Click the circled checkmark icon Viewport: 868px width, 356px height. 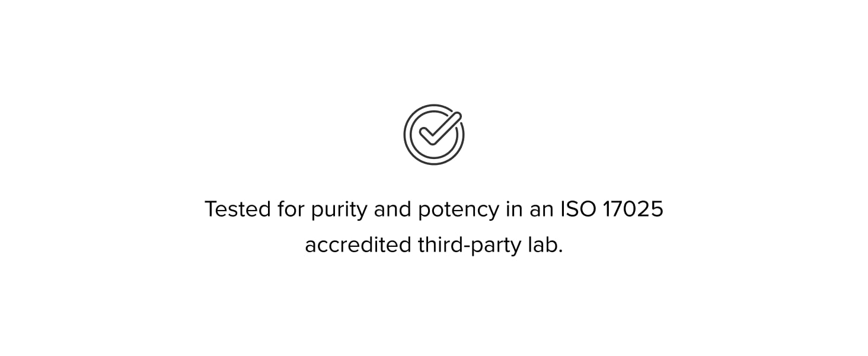(x=434, y=135)
